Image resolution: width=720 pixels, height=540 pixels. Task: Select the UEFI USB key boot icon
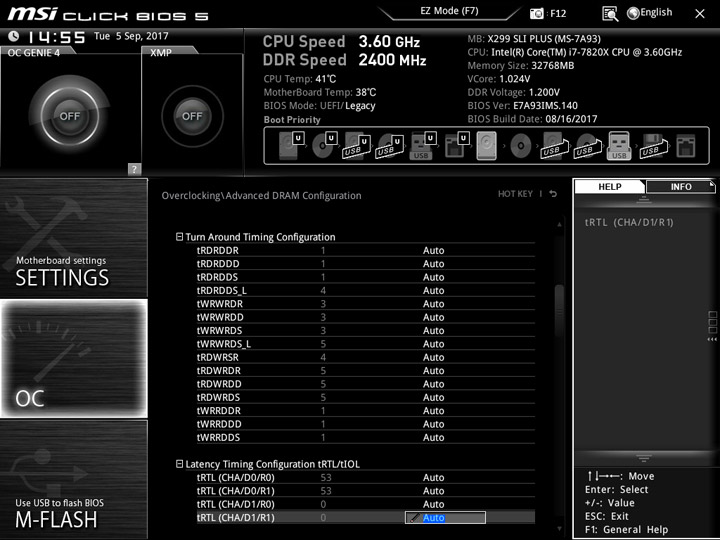422,146
